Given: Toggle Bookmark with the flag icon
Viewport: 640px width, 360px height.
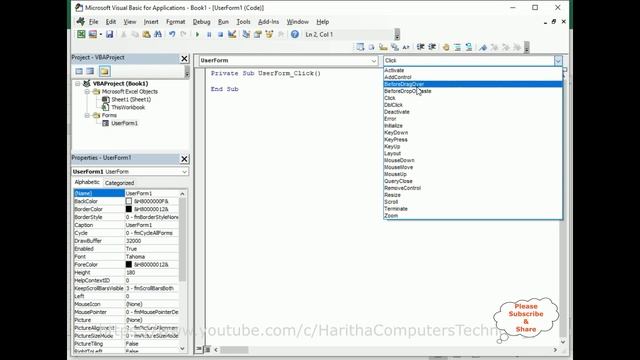Looking at the screenshot, I should coord(483,47).
